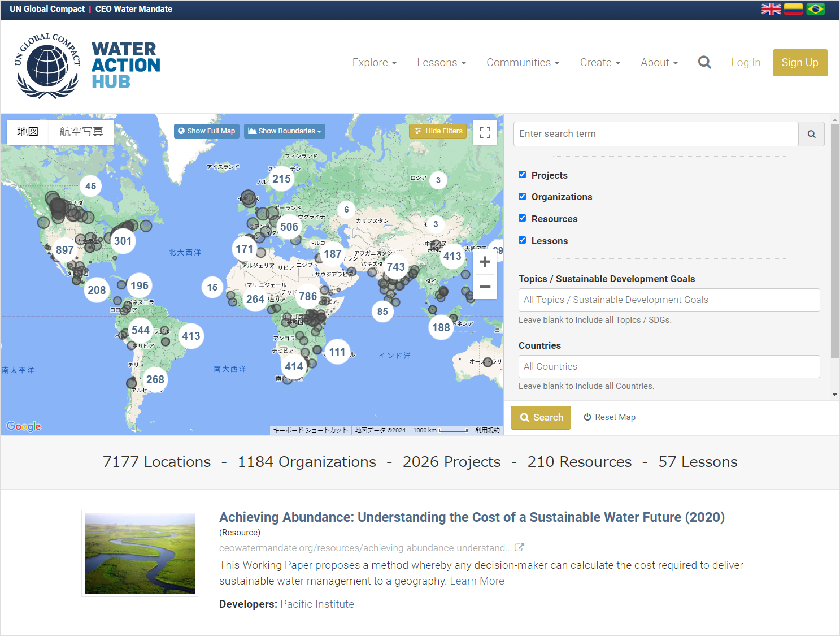Zoom in on map with plus icon
The height and width of the screenshot is (636, 840).
click(x=485, y=262)
